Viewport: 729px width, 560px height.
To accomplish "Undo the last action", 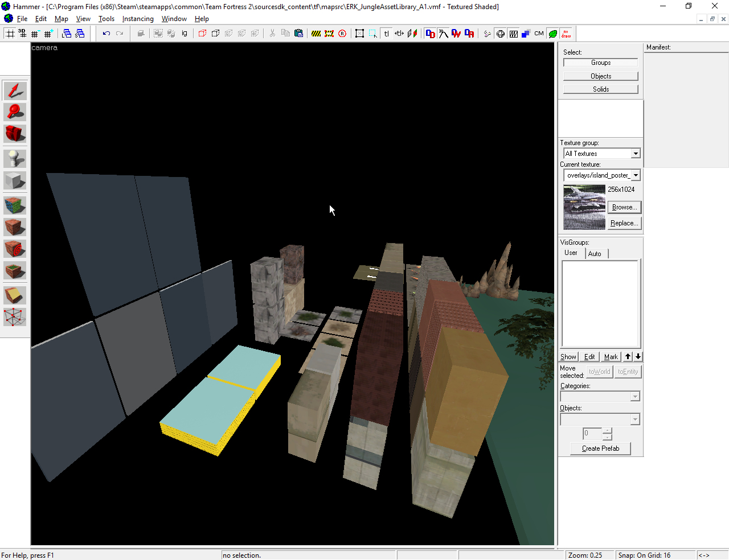I will (106, 34).
